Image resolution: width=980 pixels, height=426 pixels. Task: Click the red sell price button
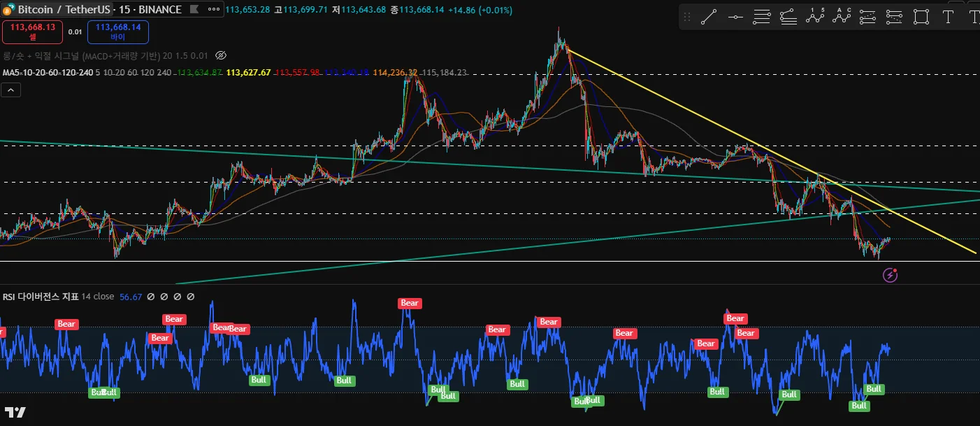33,31
